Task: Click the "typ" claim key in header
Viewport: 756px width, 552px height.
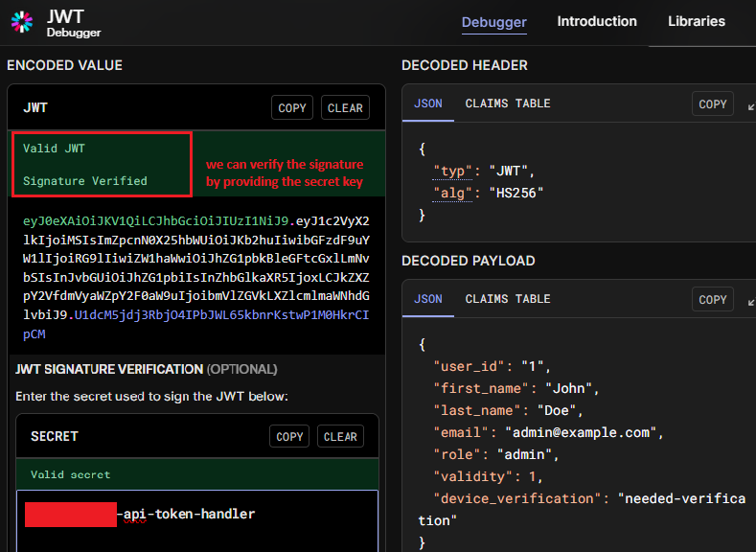Action: point(452,172)
